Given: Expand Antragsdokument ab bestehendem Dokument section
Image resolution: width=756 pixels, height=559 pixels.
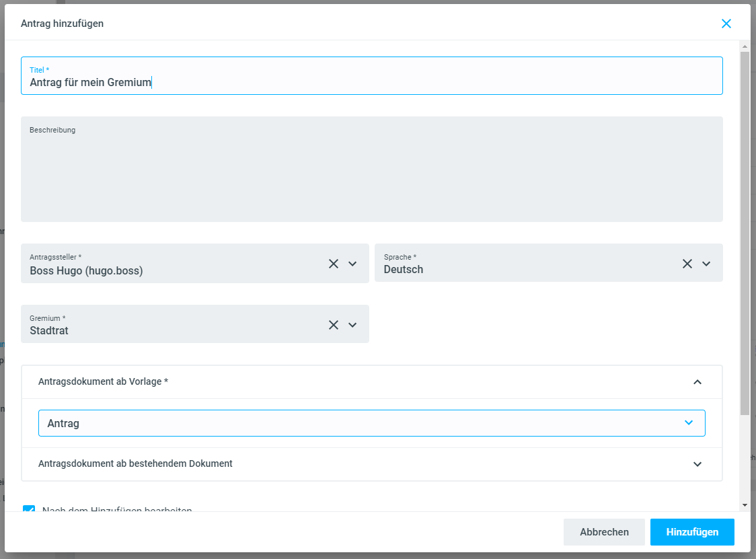Looking at the screenshot, I should [x=697, y=464].
